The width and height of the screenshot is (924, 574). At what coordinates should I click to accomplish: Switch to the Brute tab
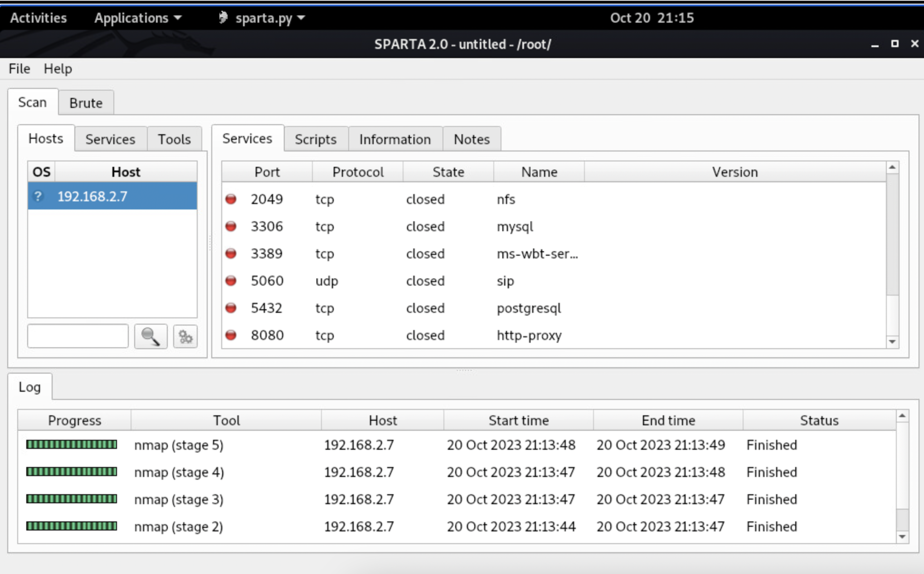click(x=86, y=103)
